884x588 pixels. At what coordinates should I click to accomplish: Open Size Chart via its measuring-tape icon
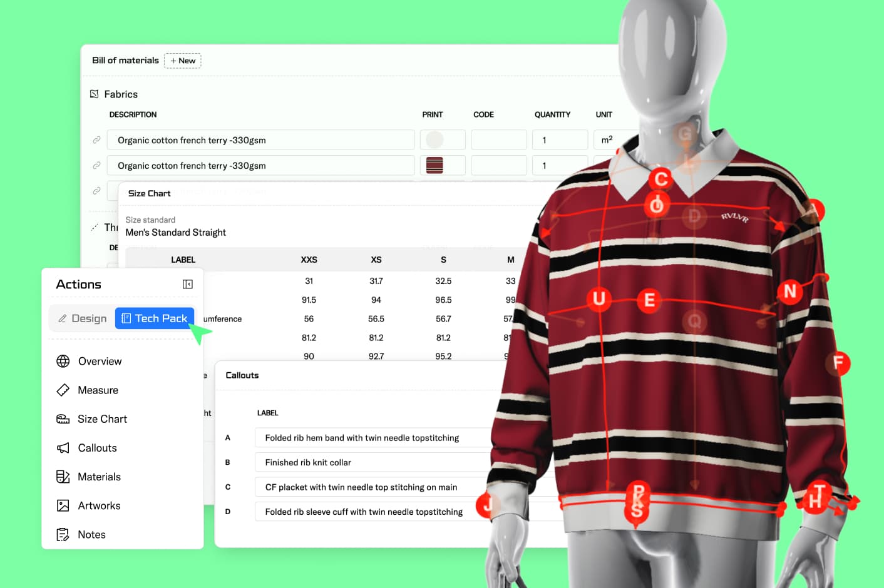(x=63, y=418)
